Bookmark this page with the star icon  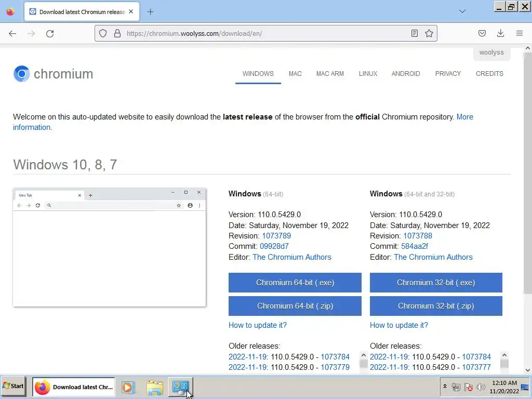pos(429,33)
